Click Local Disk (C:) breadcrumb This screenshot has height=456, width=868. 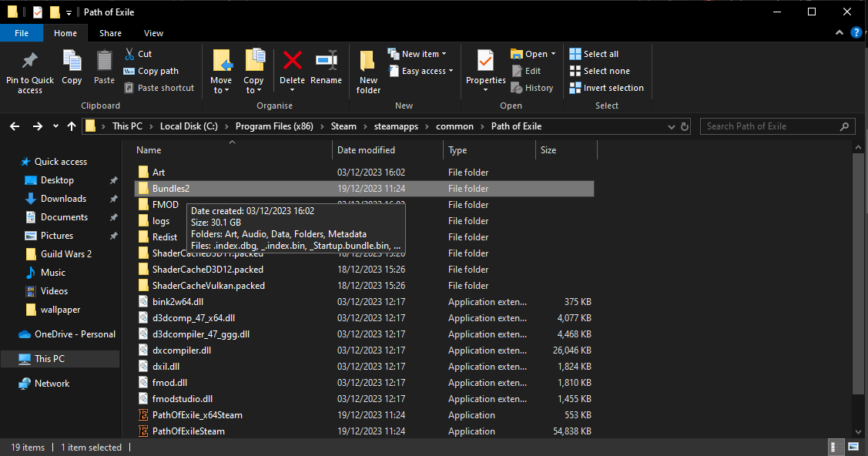(189, 126)
